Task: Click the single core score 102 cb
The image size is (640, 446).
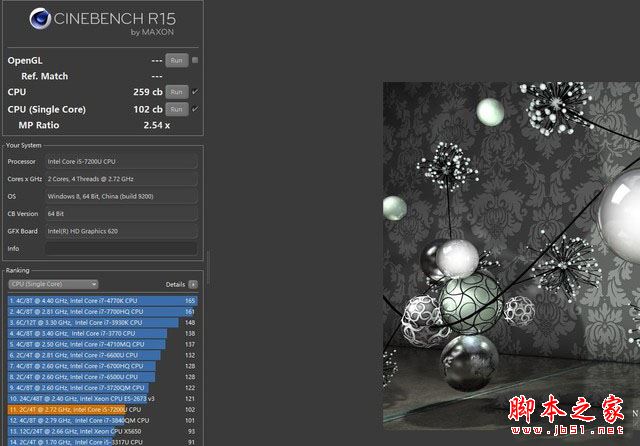Action: click(x=148, y=109)
